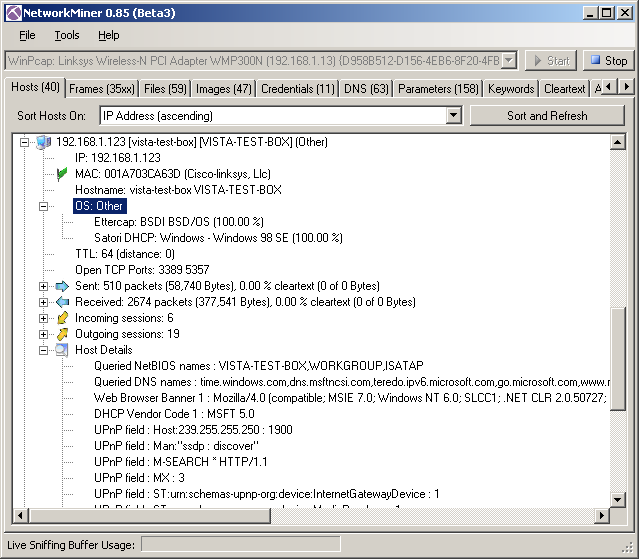Select the OS: Other row
Screen dimensions: 639x559
click(x=99, y=206)
